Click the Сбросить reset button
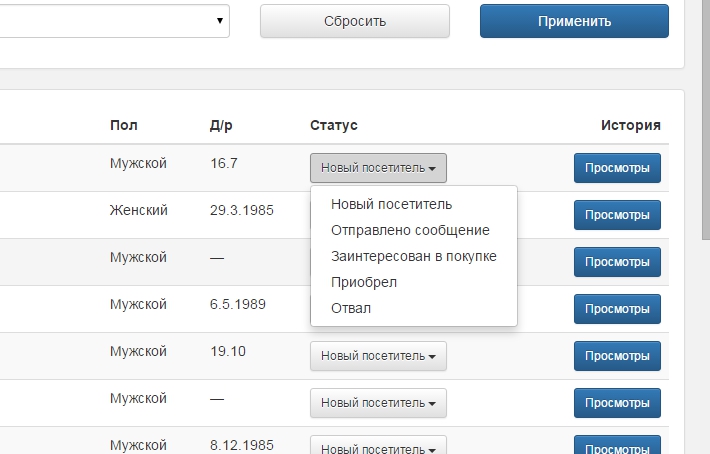Screen dimensions: 710x454 pyautogui.click(x=354, y=21)
